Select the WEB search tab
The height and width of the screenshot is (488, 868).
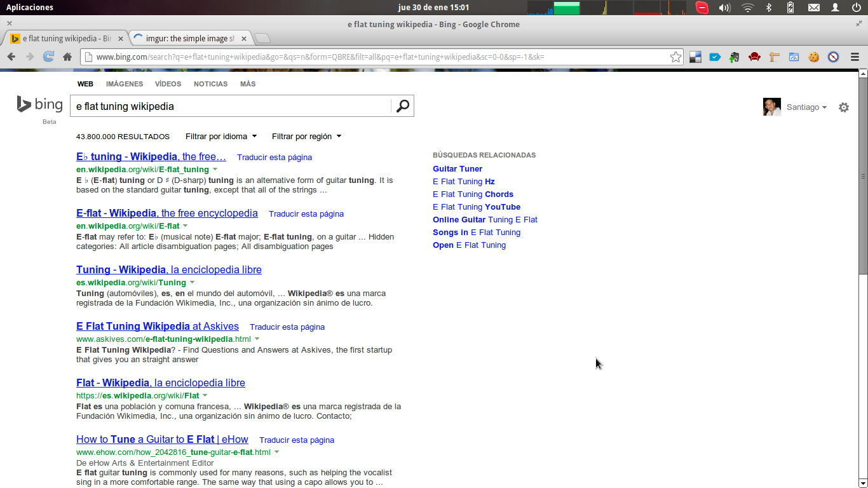click(85, 84)
